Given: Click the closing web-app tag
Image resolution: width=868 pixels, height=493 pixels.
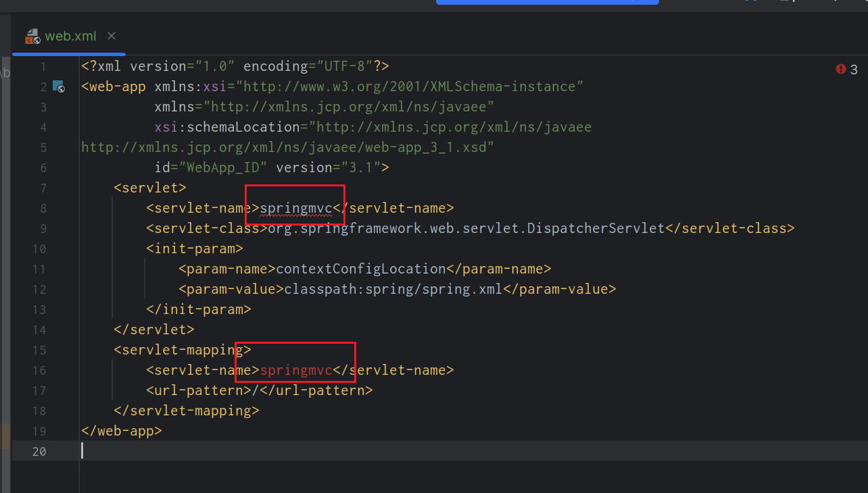Looking at the screenshot, I should point(122,431).
